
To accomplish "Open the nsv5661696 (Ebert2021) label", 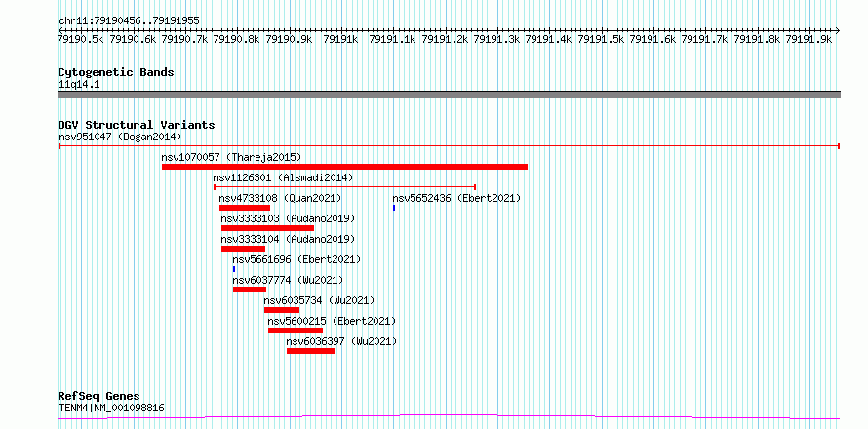I will 296,259.
